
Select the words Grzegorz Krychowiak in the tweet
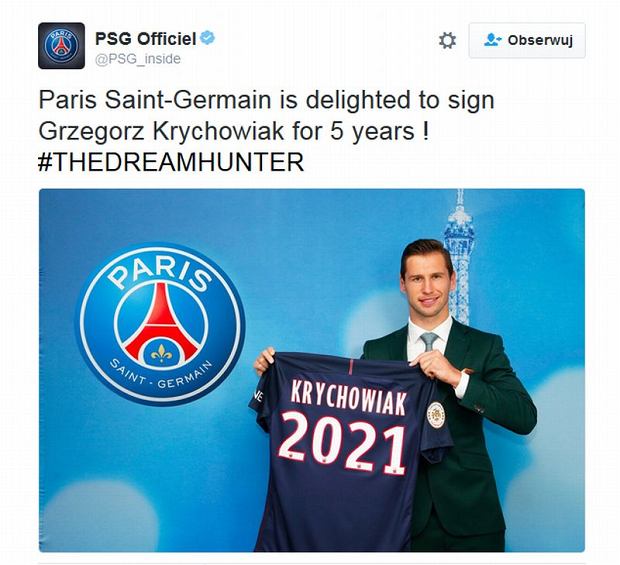[x=161, y=132]
